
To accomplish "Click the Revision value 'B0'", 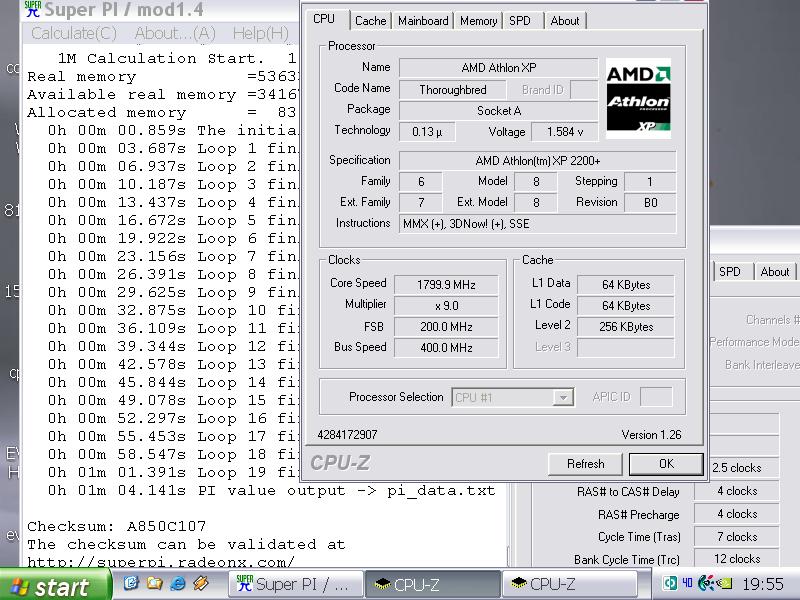I will (x=651, y=203).
